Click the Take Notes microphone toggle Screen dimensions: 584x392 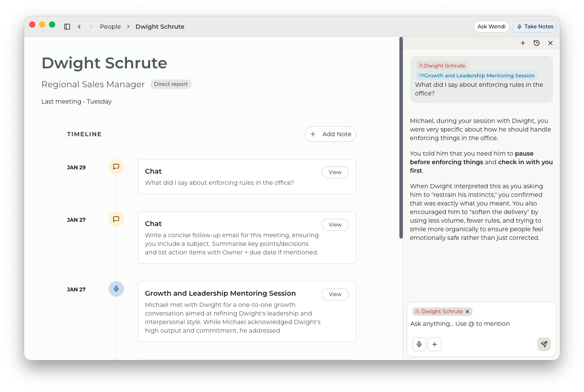[x=535, y=26]
